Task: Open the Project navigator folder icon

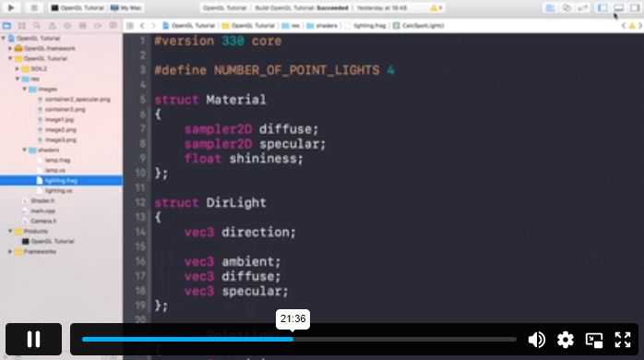Action: coord(7,26)
